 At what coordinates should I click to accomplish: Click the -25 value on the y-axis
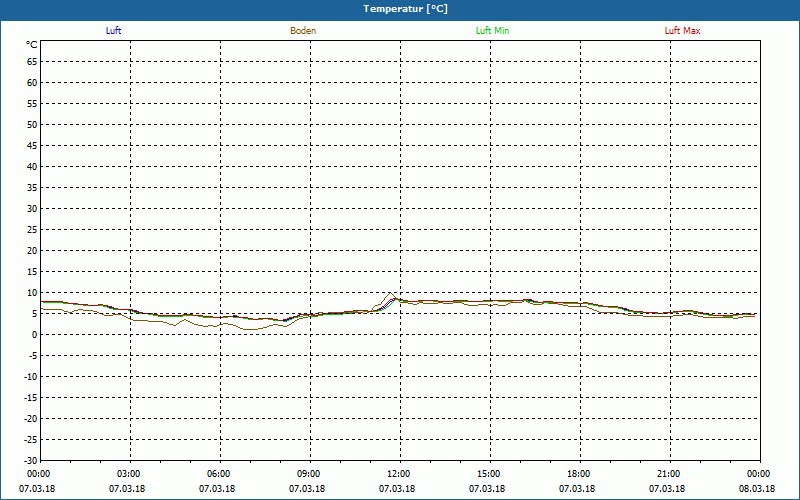point(31,439)
